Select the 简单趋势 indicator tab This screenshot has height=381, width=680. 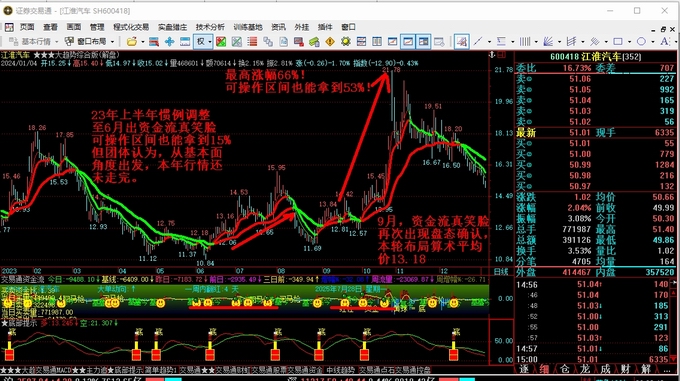point(160,369)
